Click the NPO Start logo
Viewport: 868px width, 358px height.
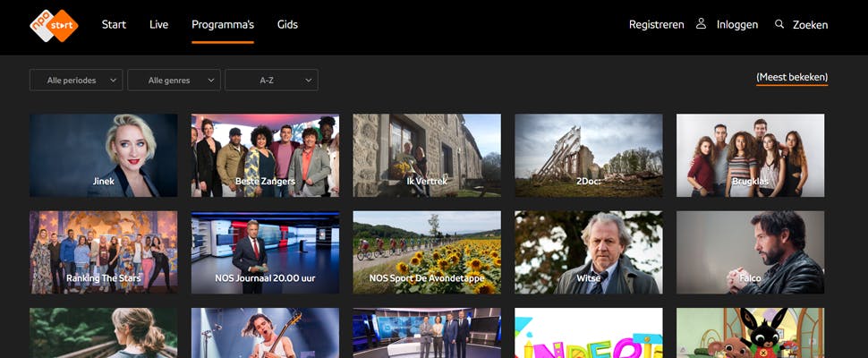pos(54,25)
